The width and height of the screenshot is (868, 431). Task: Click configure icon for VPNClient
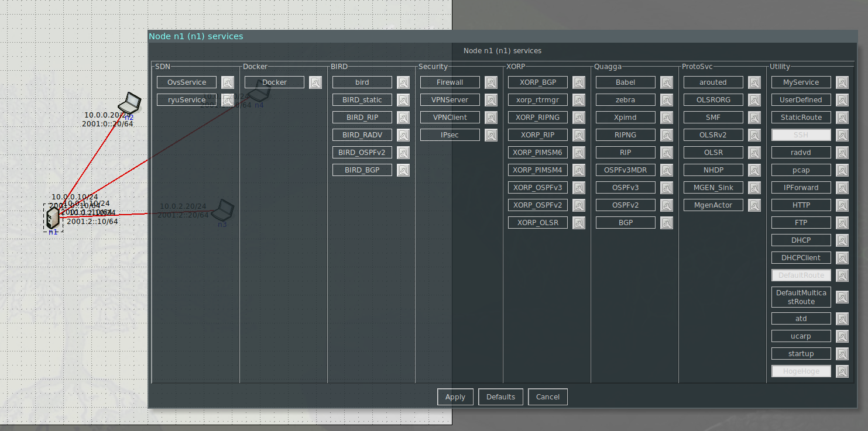point(491,118)
